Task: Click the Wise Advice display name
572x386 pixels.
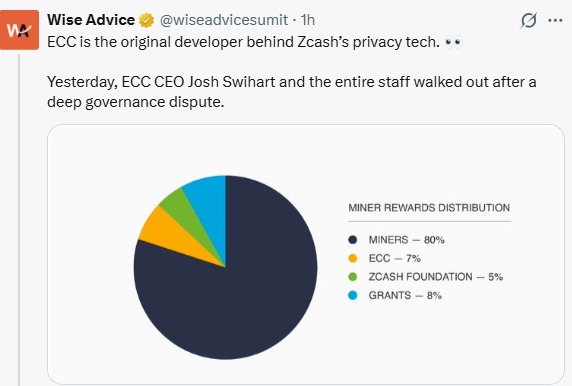Action: coord(91,20)
